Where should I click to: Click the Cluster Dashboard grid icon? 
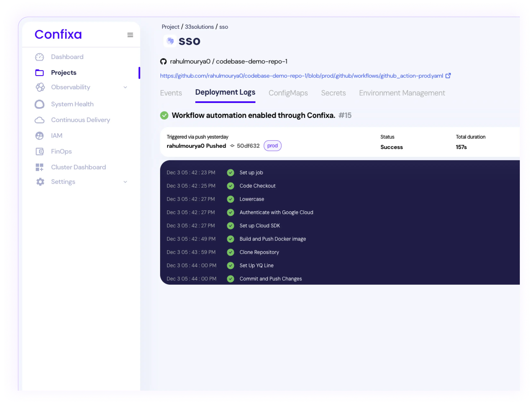[x=39, y=167]
